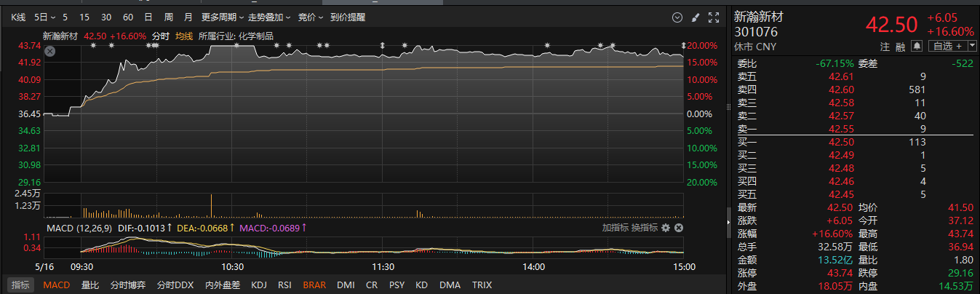Image resolution: width=980 pixels, height=294 pixels.
Task: Expand chart to fullscreen with corners icon
Action: [x=713, y=17]
